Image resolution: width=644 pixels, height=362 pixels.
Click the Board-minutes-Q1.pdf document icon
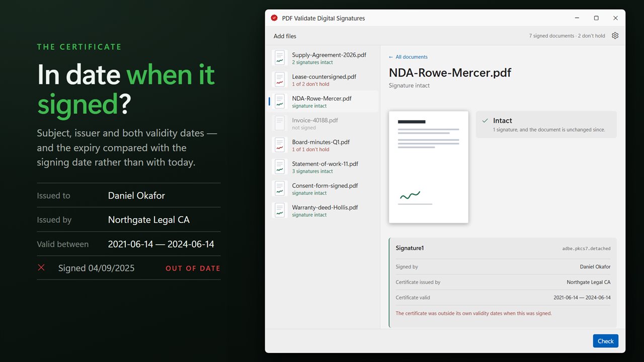pyautogui.click(x=279, y=145)
